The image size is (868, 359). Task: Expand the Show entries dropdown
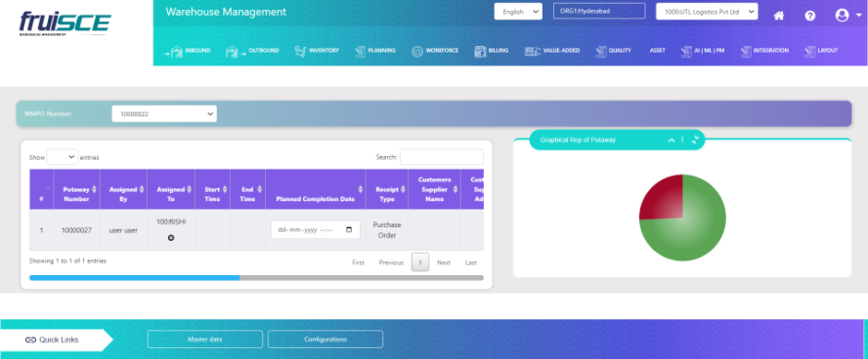coord(62,157)
